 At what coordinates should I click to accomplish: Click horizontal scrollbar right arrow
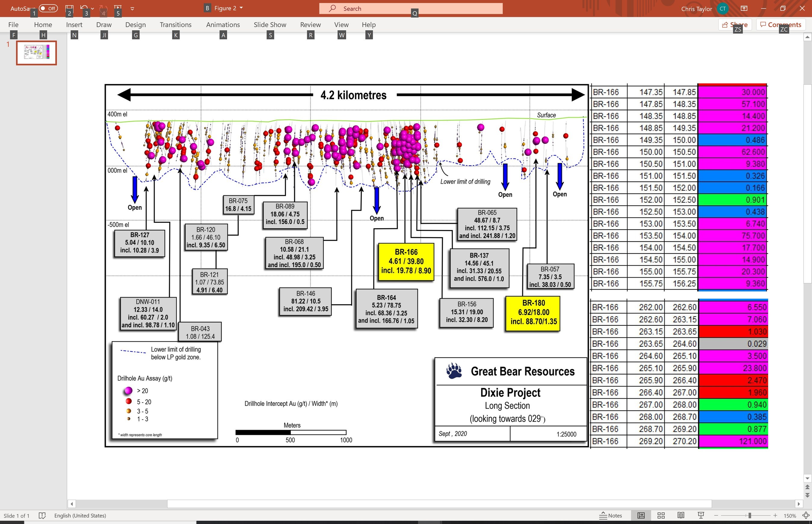click(799, 504)
